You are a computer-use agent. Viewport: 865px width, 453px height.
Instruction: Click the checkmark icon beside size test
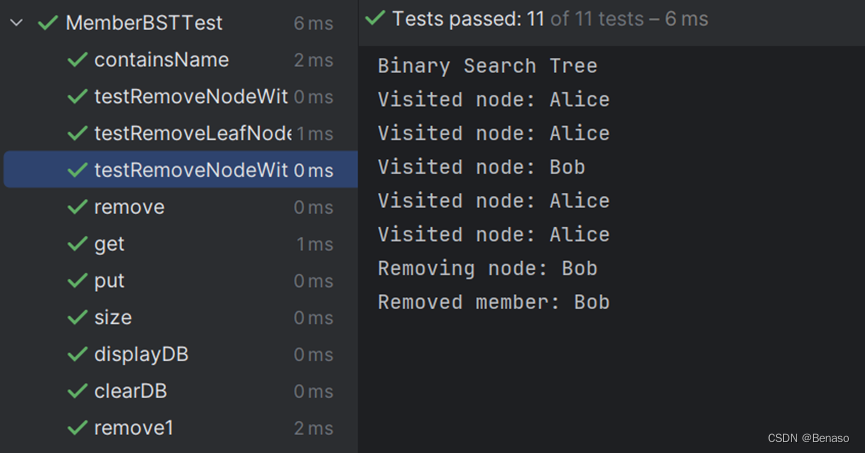coord(77,317)
